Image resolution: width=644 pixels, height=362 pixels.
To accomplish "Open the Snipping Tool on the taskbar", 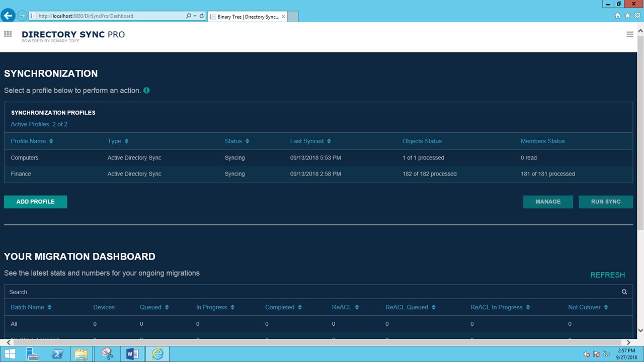I will [x=108, y=354].
